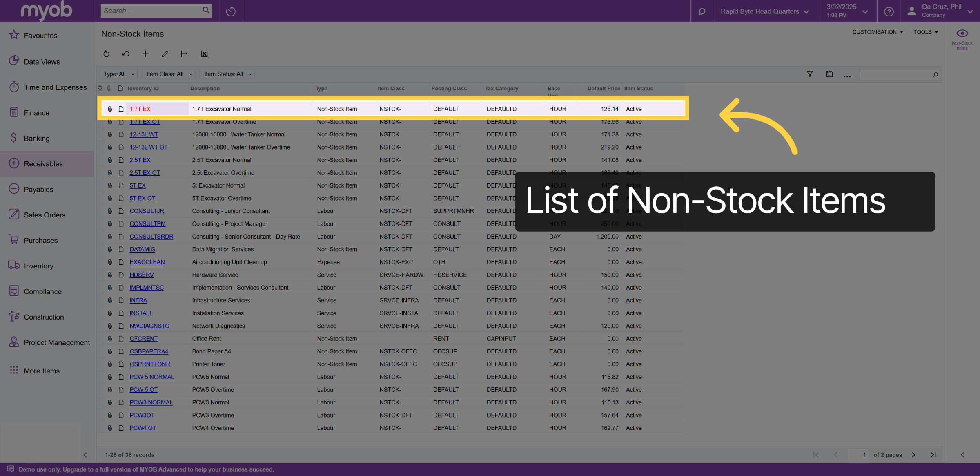Expand the Type: All filter dropdown
This screenshot has width=980, height=476.
tap(118, 74)
